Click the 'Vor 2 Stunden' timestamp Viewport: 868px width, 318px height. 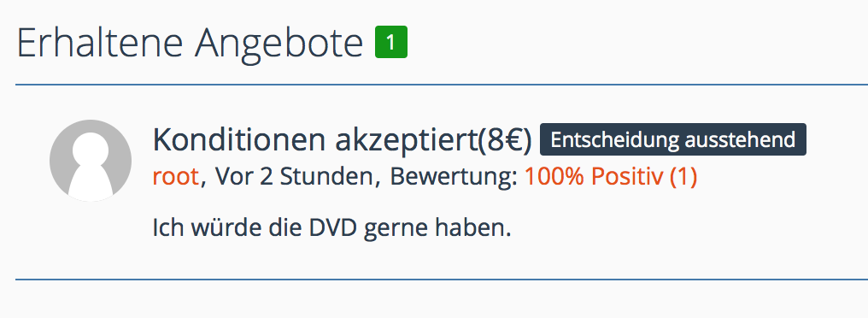click(293, 177)
